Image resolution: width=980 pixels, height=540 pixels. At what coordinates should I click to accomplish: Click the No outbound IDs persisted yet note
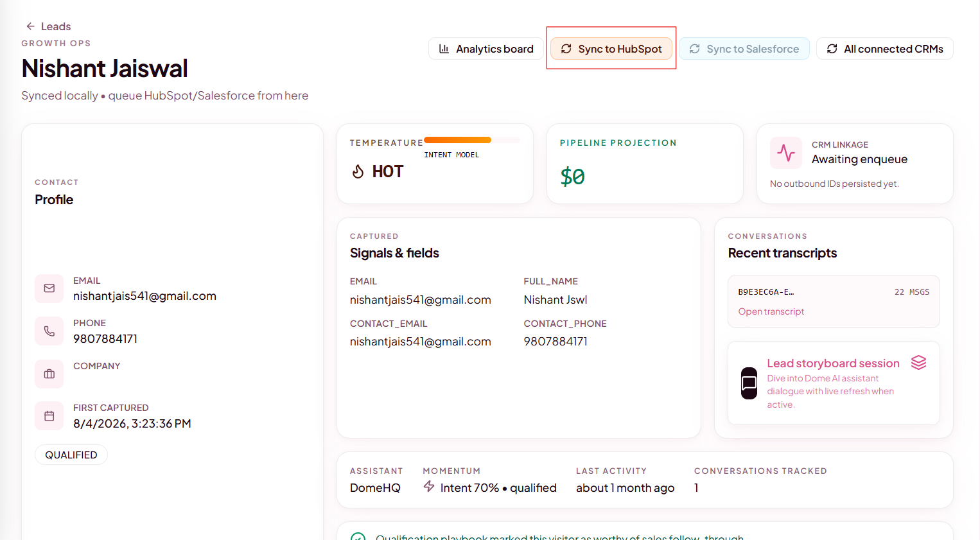(834, 184)
